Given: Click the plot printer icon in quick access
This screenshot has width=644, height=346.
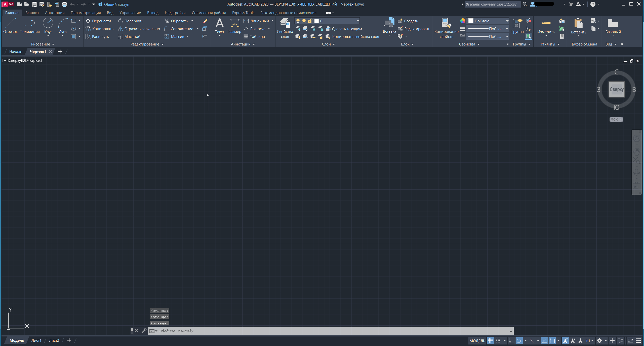Looking at the screenshot, I should (x=65, y=4).
